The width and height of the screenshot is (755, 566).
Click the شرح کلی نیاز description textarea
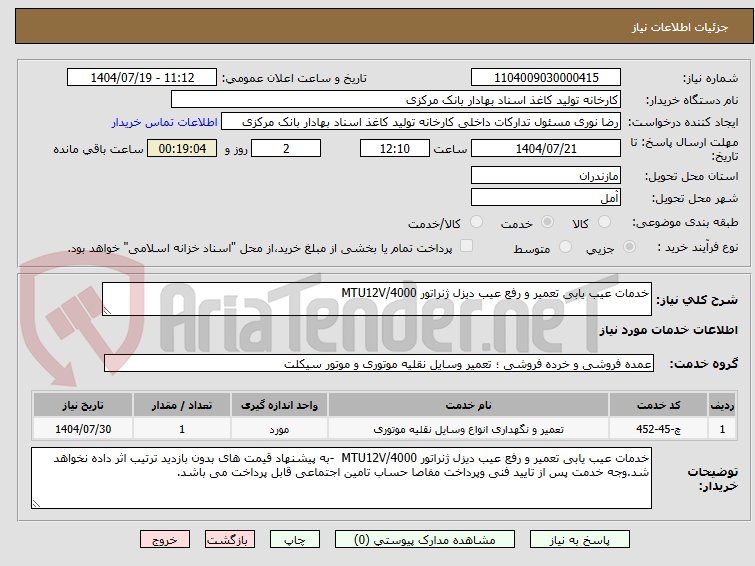pos(377,299)
